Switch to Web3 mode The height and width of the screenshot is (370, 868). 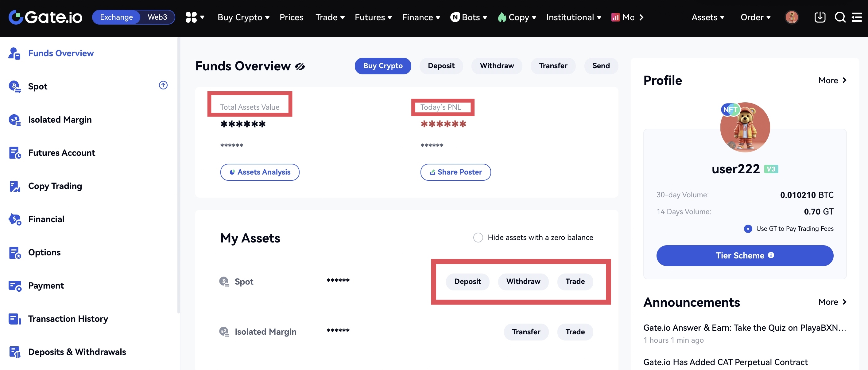[x=157, y=17]
